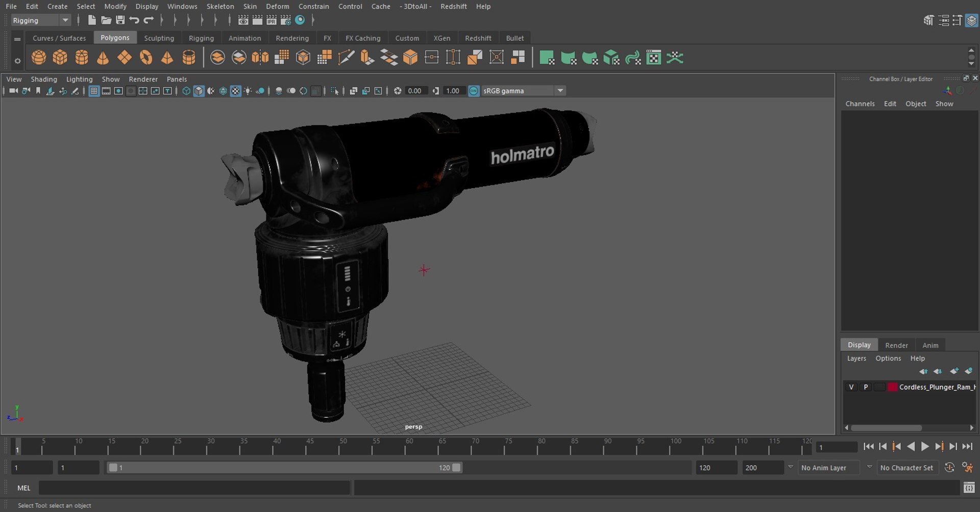
Task: Toggle the film gate display
Action: [106, 91]
